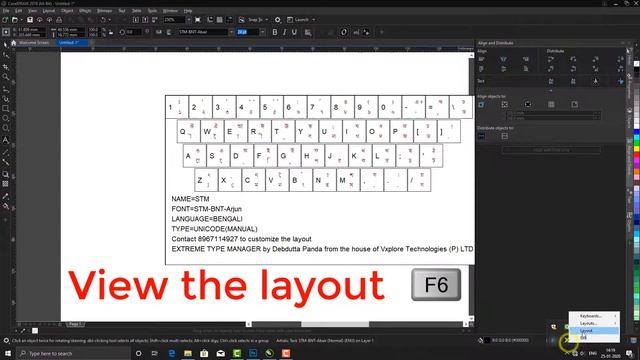Open the font name dropdown list
Viewport: 640px width, 360px height.
[x=231, y=32]
